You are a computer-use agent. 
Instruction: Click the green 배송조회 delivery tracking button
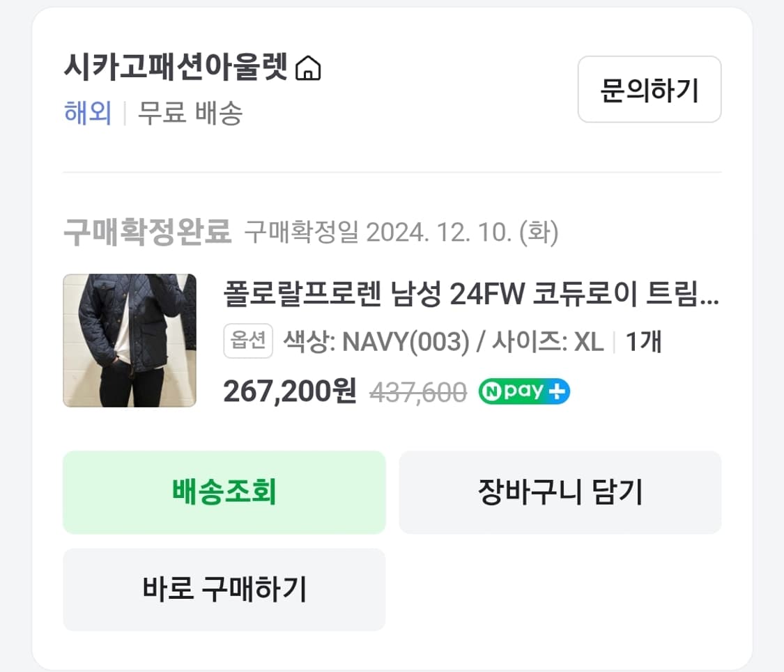(224, 492)
